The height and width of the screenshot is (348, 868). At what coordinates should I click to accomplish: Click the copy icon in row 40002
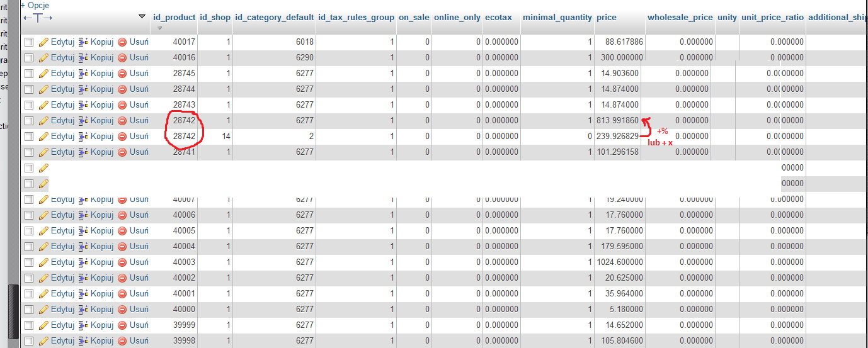coord(83,278)
